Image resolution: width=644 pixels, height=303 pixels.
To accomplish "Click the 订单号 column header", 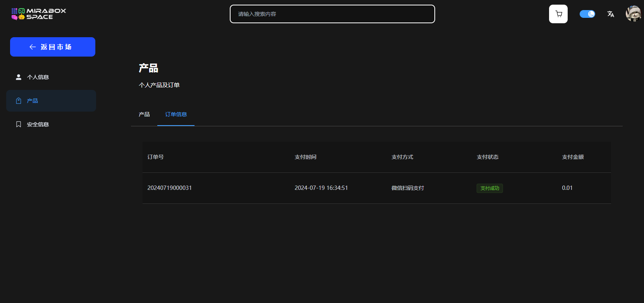I will click(155, 157).
